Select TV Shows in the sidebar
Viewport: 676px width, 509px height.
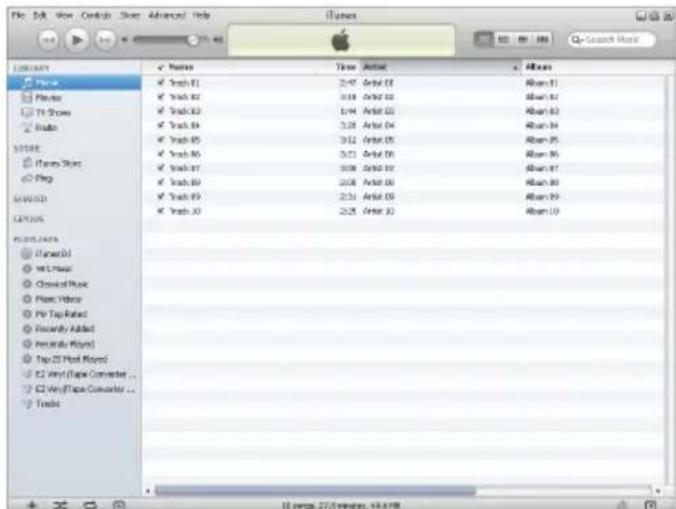click(74, 112)
